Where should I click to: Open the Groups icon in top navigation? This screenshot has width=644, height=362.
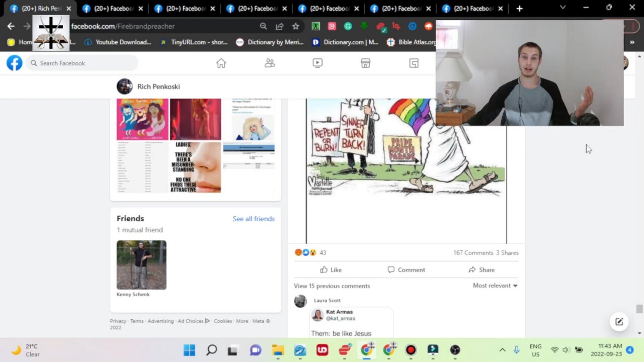click(414, 63)
